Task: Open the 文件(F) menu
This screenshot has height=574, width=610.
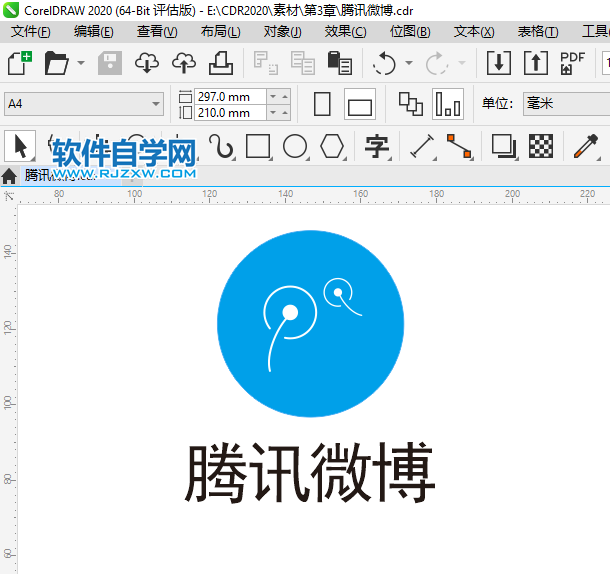Action: coord(30,32)
